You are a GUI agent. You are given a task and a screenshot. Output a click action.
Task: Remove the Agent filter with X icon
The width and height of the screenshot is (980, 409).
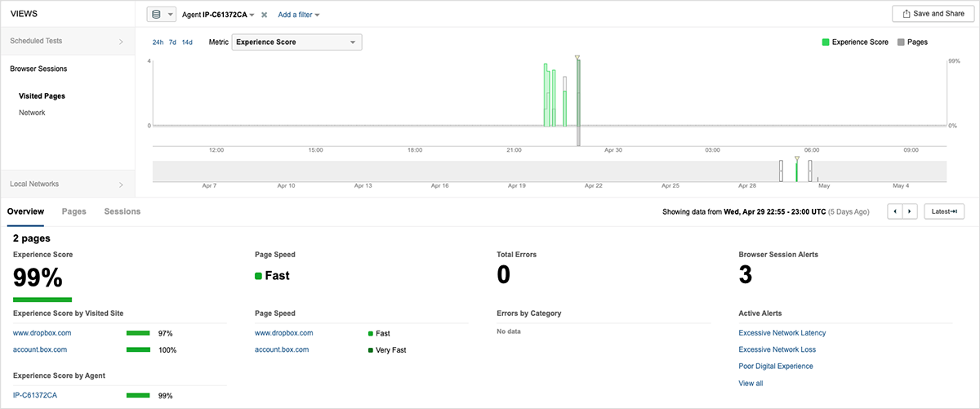click(265, 15)
